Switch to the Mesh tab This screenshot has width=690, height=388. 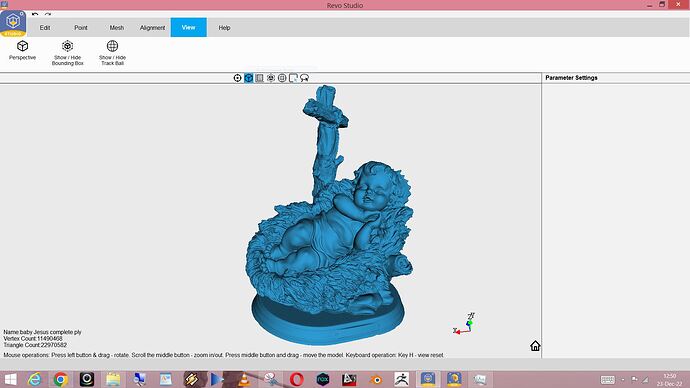[117, 28]
